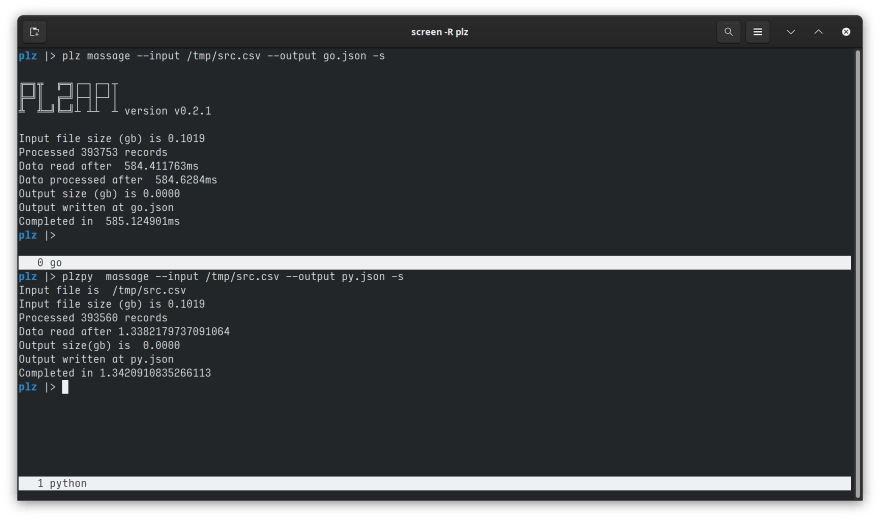Click the empty 'plz |>' prompt in go pane
The image size is (880, 520).
pyautogui.click(x=37, y=236)
